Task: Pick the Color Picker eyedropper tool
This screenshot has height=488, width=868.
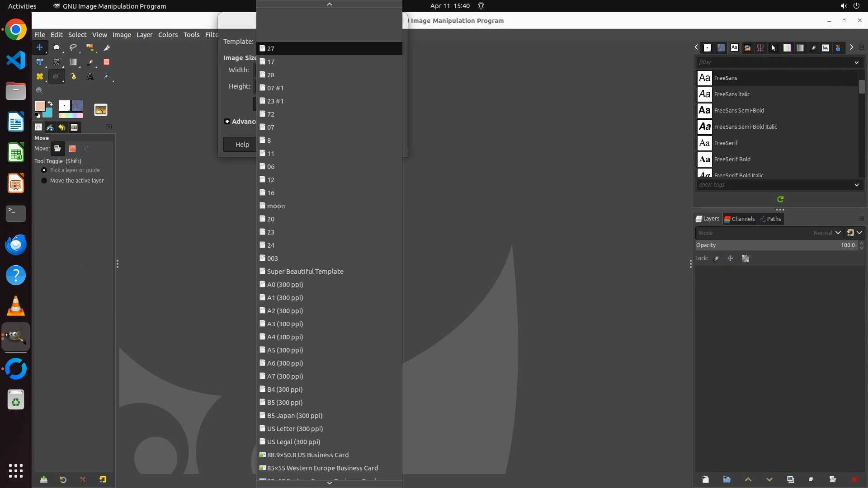Action: point(107,77)
